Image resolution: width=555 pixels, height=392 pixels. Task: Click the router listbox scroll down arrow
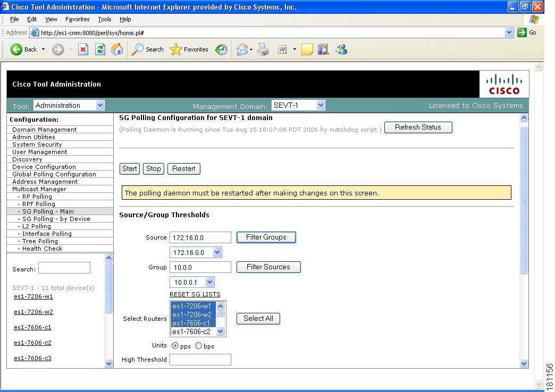pos(220,331)
